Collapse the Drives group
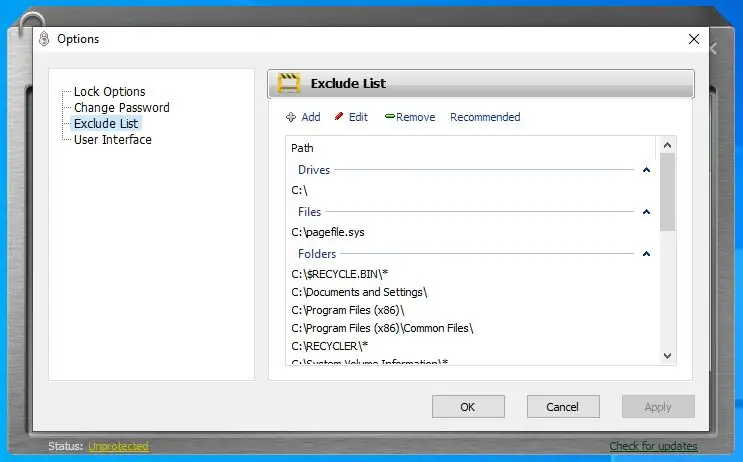 coord(646,170)
